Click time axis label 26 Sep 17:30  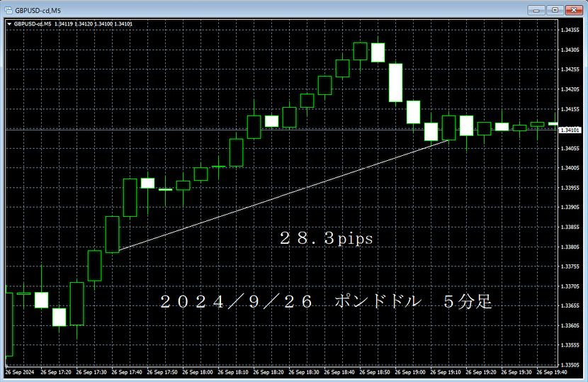pos(91,372)
